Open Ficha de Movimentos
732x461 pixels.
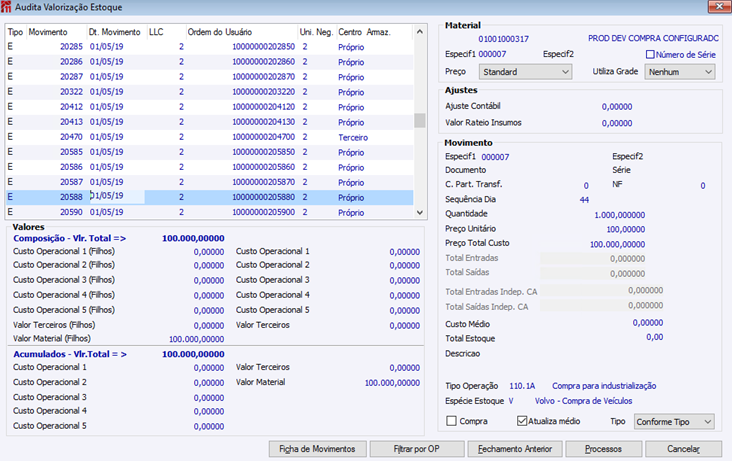(317, 449)
